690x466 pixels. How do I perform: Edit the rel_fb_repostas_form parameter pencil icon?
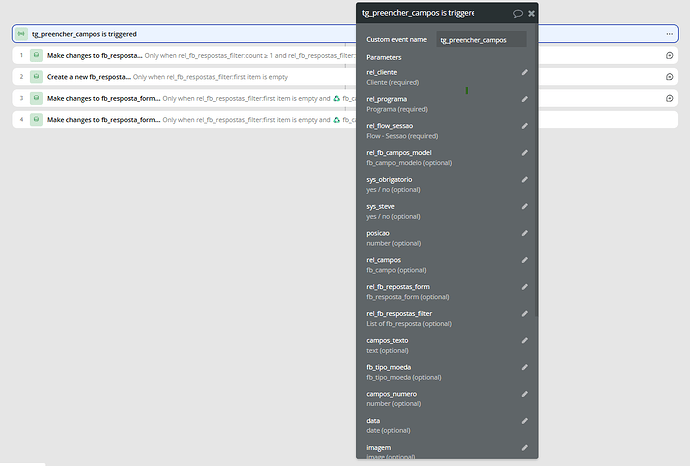(x=525, y=287)
